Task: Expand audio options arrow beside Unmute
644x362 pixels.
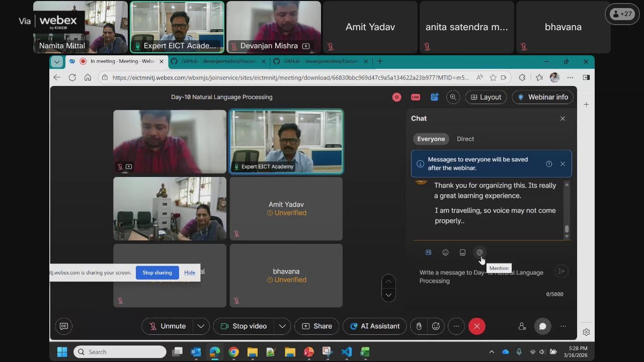Action: [x=201, y=326]
